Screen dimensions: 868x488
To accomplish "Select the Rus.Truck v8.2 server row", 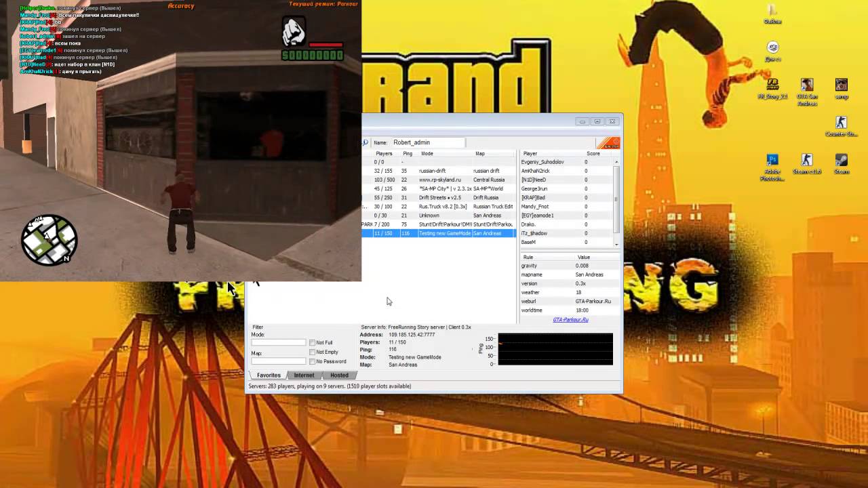I will click(x=439, y=206).
